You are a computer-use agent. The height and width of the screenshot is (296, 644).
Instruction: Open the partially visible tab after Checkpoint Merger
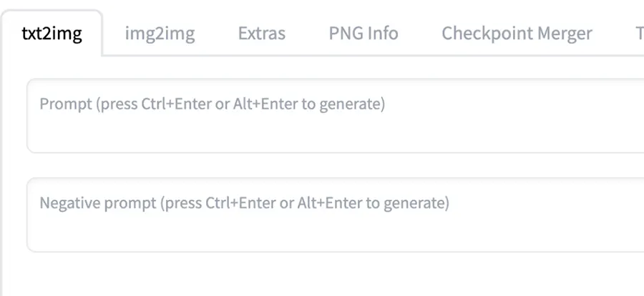pos(638,34)
